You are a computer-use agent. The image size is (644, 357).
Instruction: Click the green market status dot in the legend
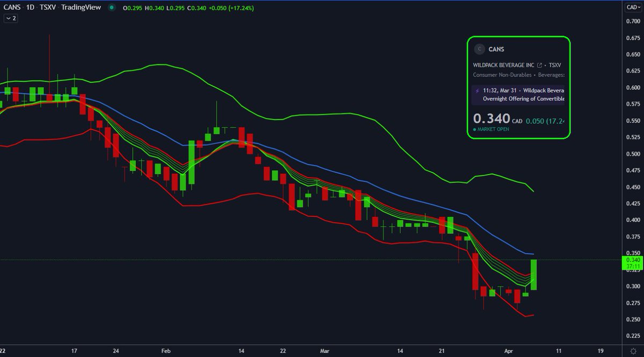(x=111, y=8)
